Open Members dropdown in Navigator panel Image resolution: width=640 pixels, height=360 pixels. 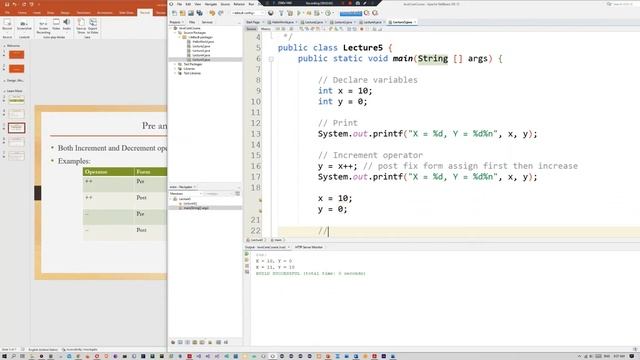coord(186,194)
